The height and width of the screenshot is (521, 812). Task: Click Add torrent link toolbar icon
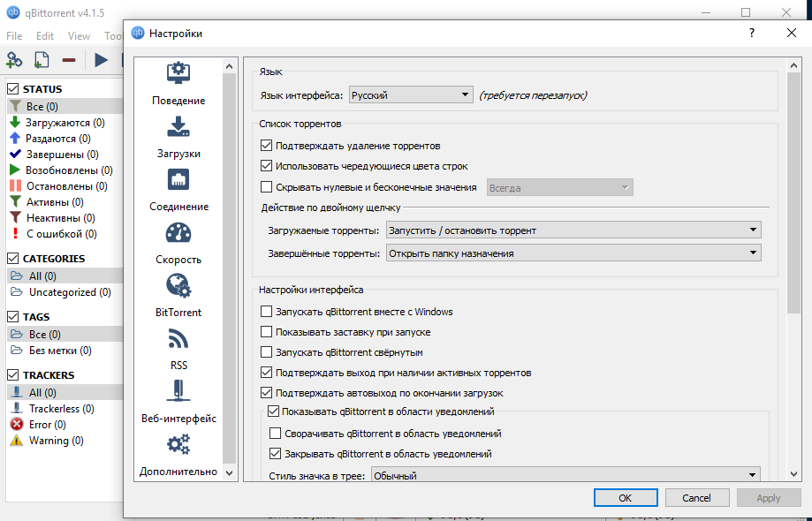(x=14, y=60)
